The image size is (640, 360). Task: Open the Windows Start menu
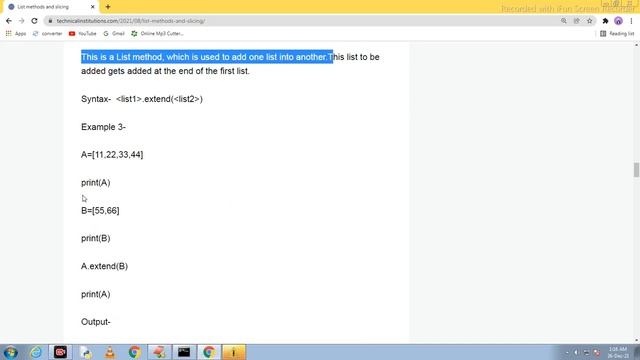click(11, 352)
